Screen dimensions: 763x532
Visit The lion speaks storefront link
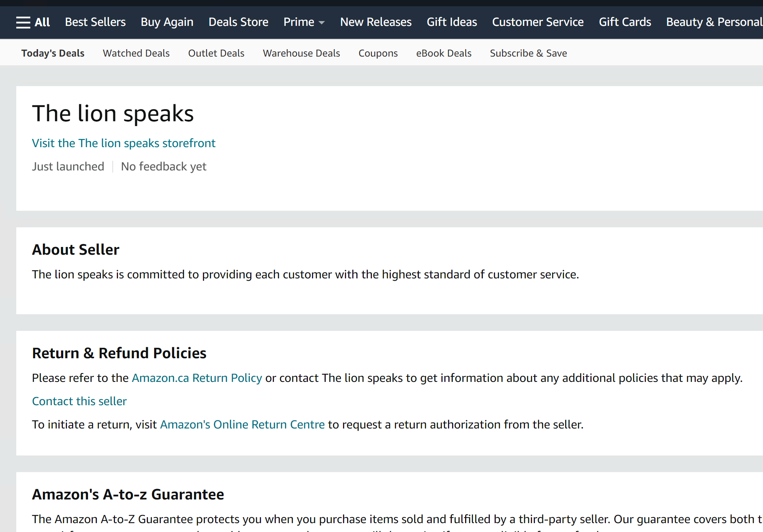123,143
